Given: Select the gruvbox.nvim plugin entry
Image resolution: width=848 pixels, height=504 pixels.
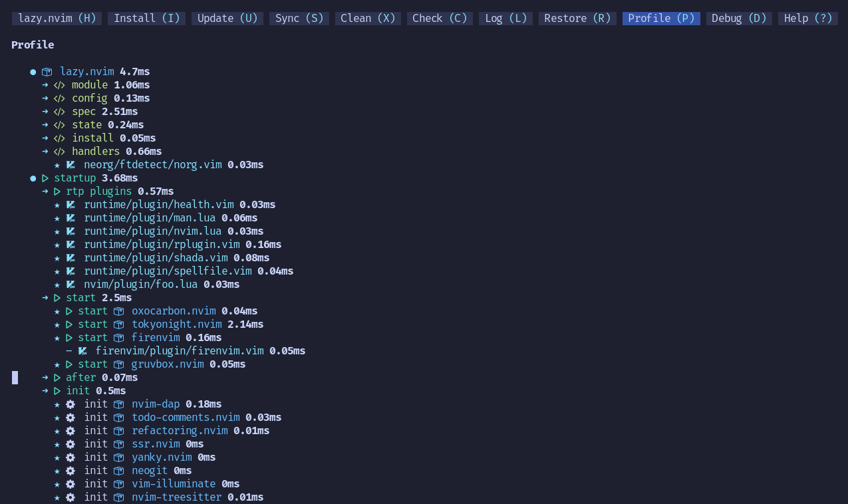Looking at the screenshot, I should click(167, 364).
